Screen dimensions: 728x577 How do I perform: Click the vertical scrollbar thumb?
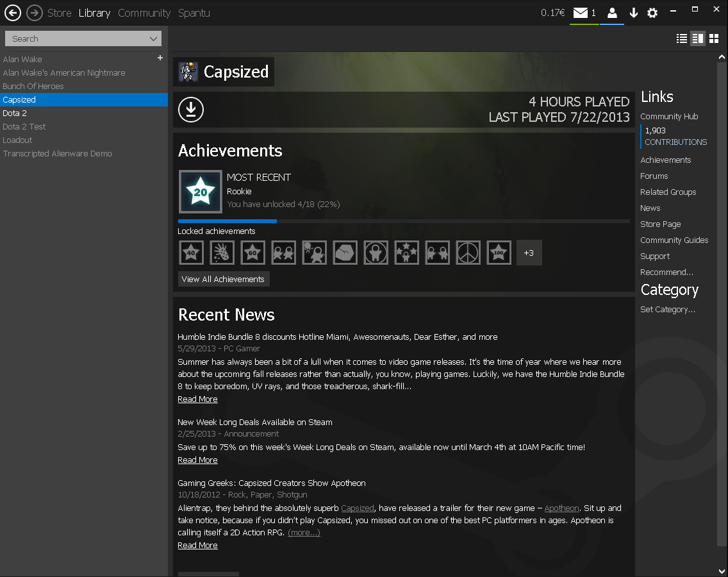722,303
